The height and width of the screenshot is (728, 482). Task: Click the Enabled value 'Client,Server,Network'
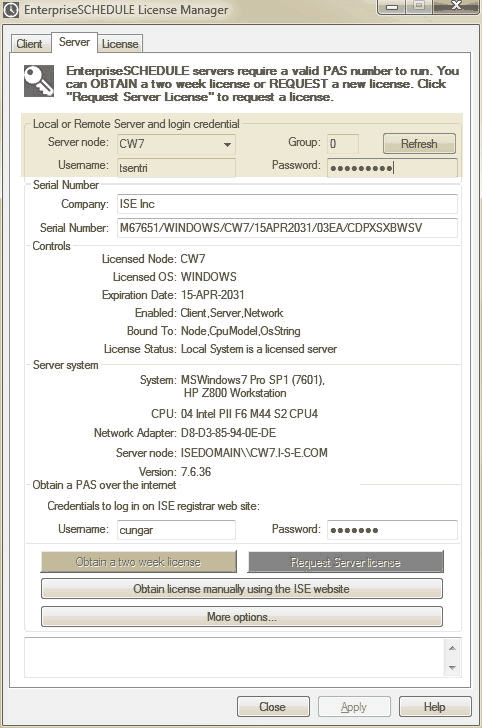[x=232, y=313]
